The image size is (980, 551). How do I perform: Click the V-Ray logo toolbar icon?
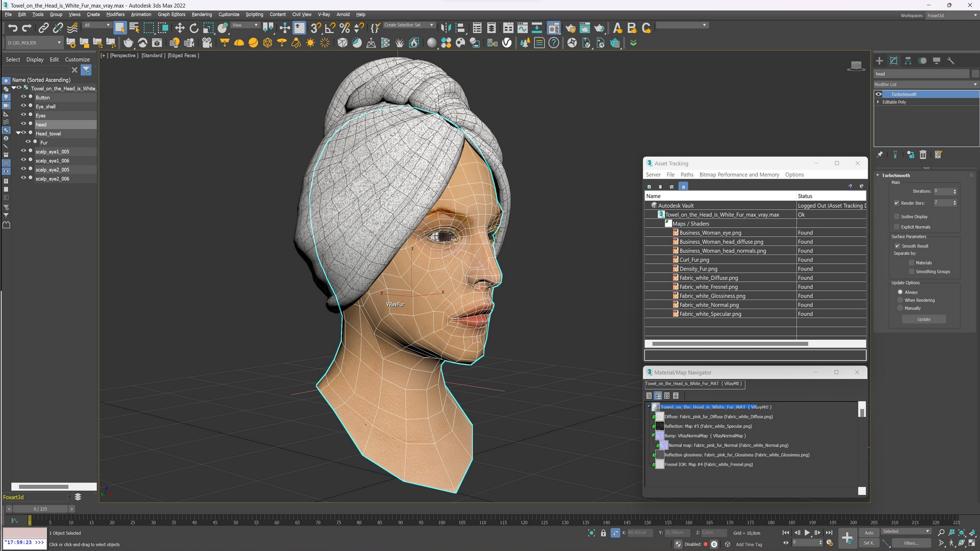pos(507,43)
